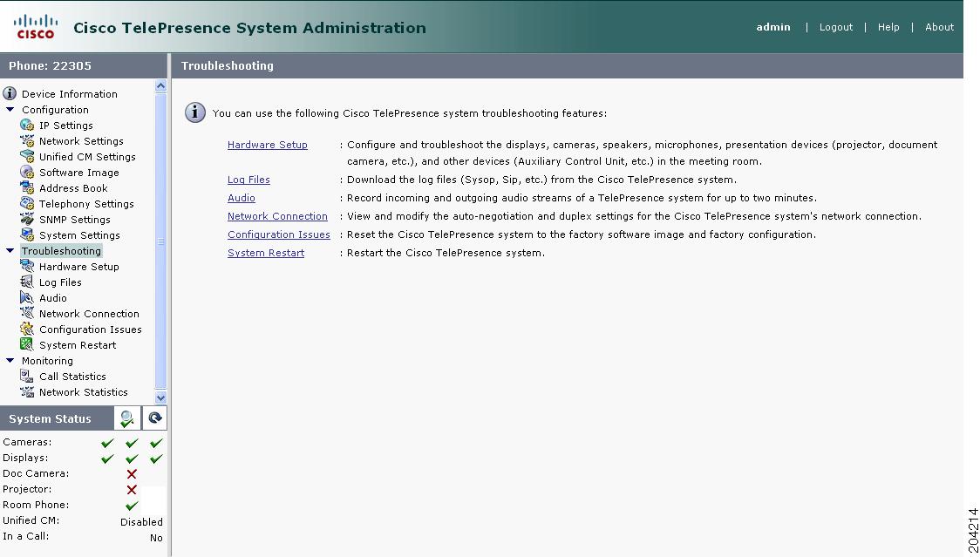Click the Network Connection icon in sidebar
Image resolution: width=980 pixels, height=557 pixels.
coord(27,313)
